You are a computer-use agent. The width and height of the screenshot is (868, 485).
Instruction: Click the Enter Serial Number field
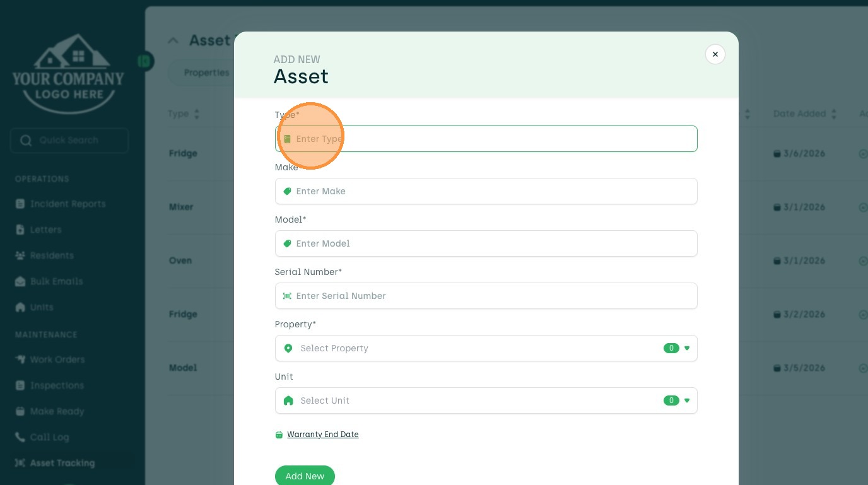[486, 296]
